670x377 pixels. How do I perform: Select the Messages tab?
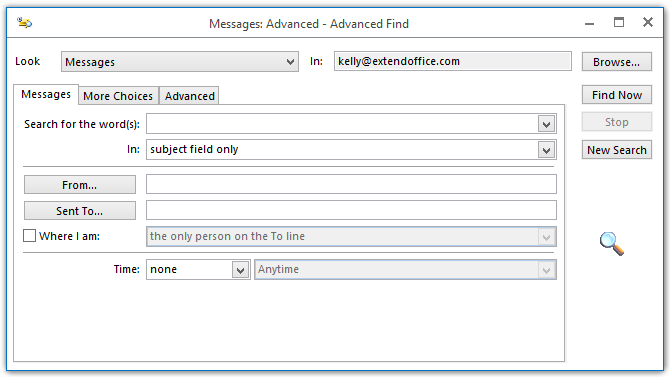[x=46, y=94]
